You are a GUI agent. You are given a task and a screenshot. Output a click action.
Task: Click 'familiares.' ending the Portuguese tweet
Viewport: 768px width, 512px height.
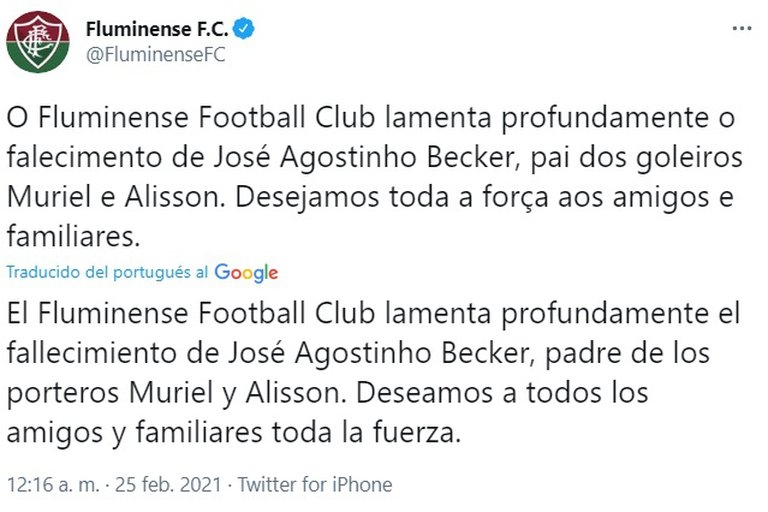click(73, 236)
